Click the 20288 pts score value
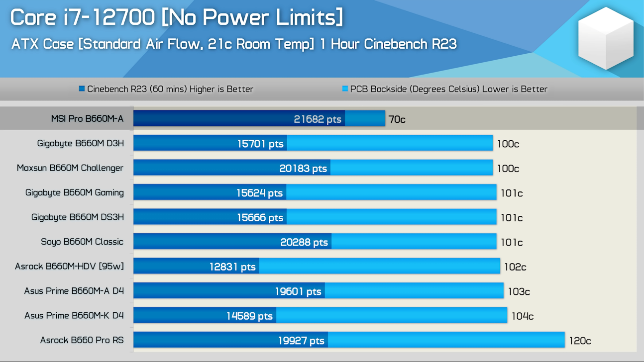Screen dimensions: 644x362 (304, 243)
